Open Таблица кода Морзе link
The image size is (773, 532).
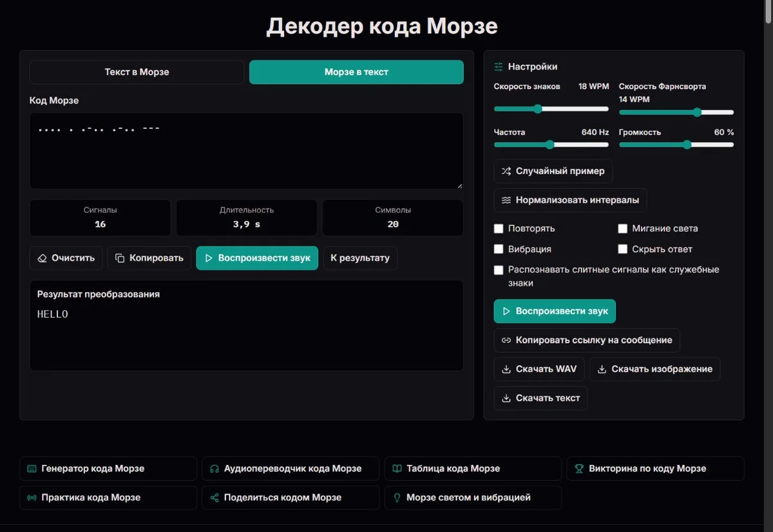pos(473,469)
